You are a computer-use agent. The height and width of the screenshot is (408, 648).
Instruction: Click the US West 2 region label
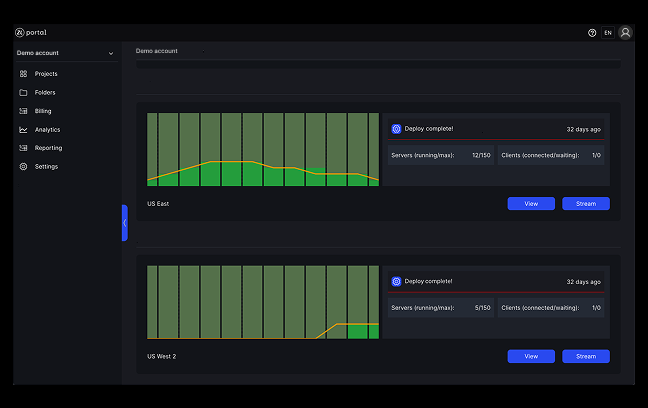click(x=162, y=356)
